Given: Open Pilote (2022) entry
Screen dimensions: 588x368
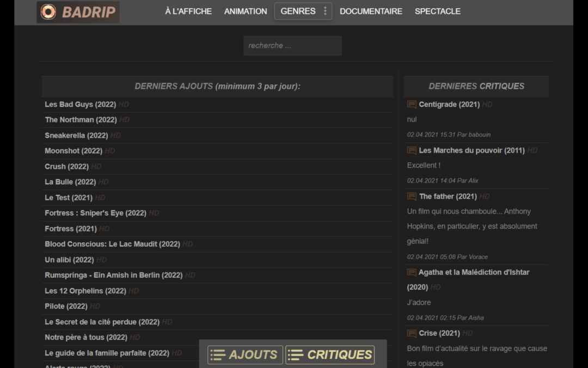Looking at the screenshot, I should 66,306.
